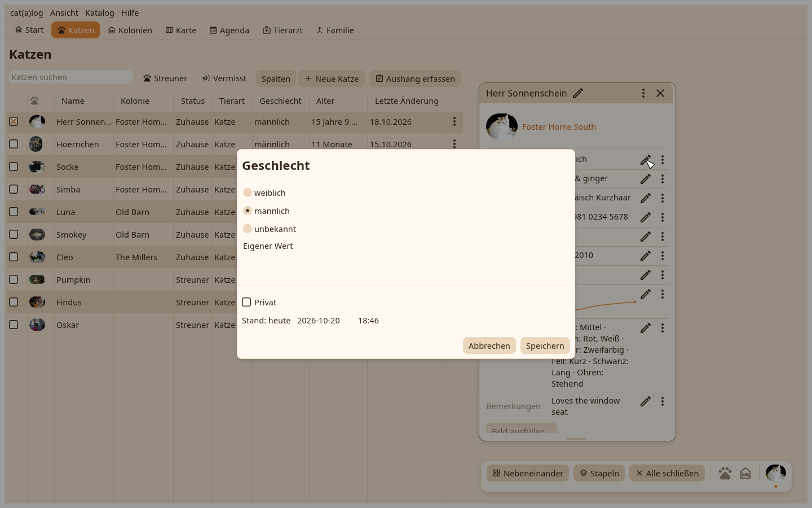Open the three-dot menu for '& ginger' row
This screenshot has height=508, width=812.
tap(663, 179)
